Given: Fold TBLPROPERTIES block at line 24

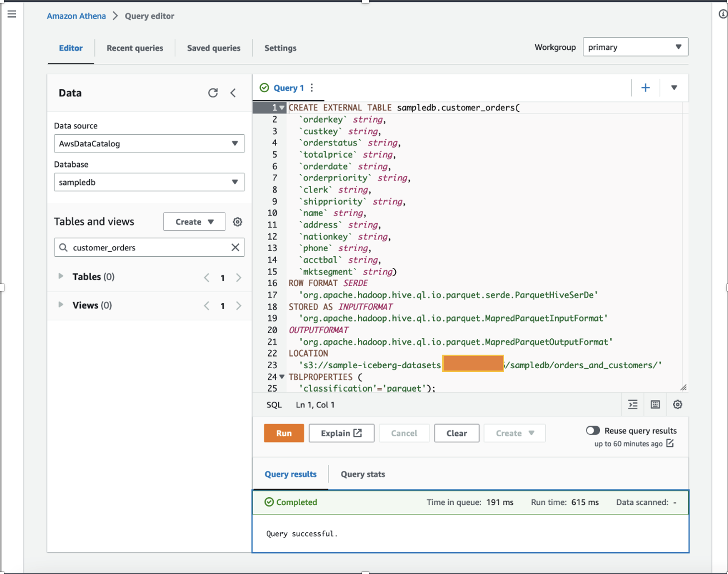Looking at the screenshot, I should 282,377.
